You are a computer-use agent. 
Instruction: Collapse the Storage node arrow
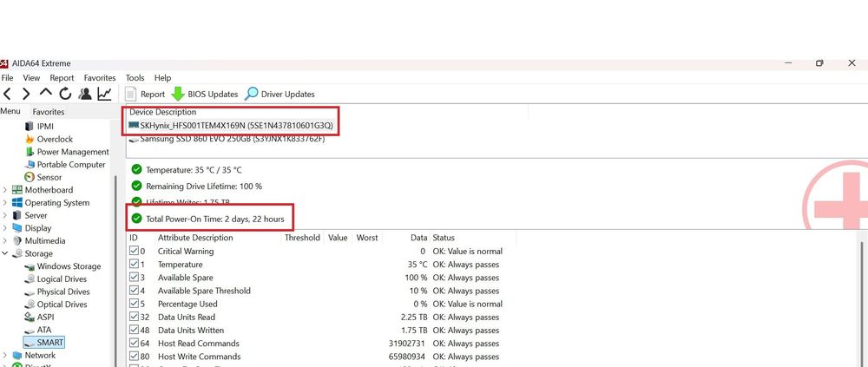pyautogui.click(x=5, y=253)
